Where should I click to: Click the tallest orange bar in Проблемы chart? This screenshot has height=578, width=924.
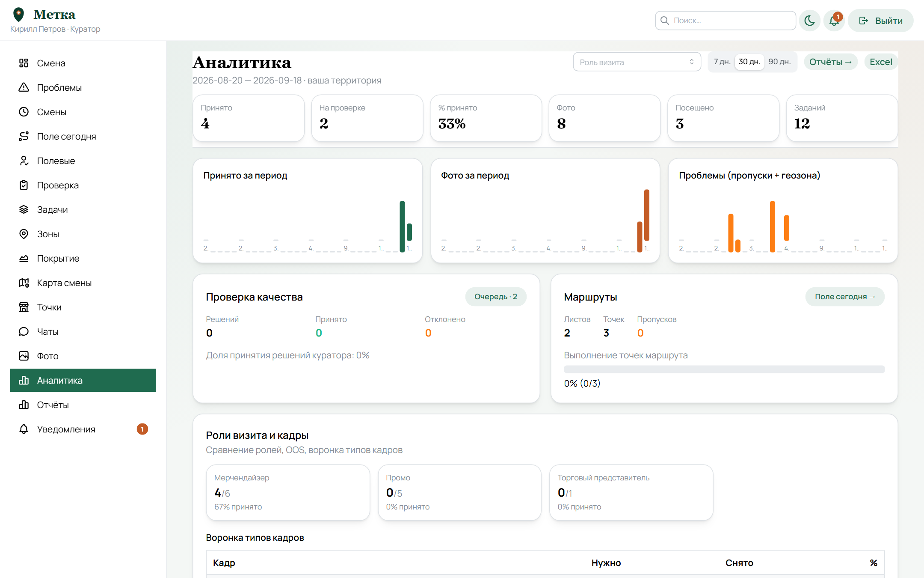point(773,226)
